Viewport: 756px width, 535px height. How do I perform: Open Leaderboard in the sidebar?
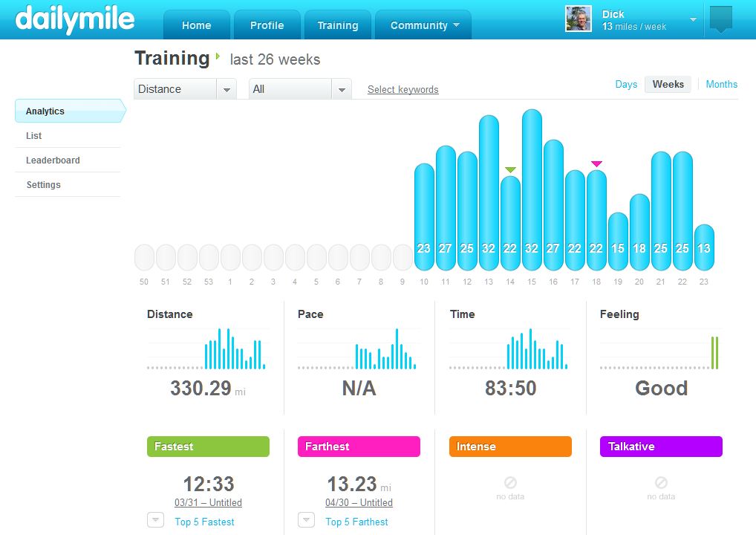pos(53,160)
